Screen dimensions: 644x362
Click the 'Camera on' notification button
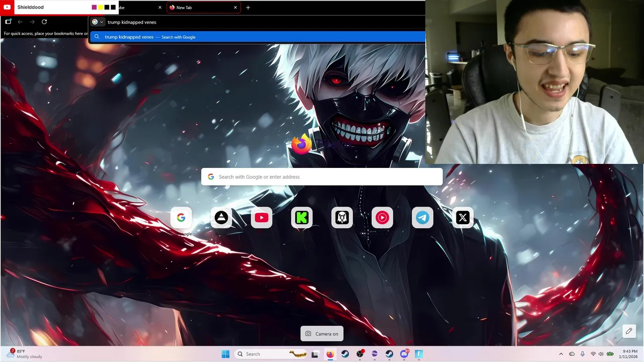[x=322, y=333]
